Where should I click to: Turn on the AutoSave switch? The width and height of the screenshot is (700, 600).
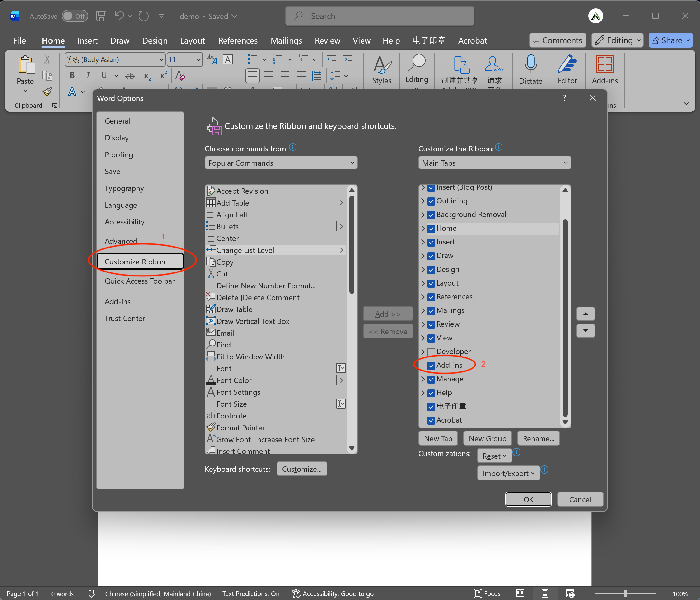point(75,16)
